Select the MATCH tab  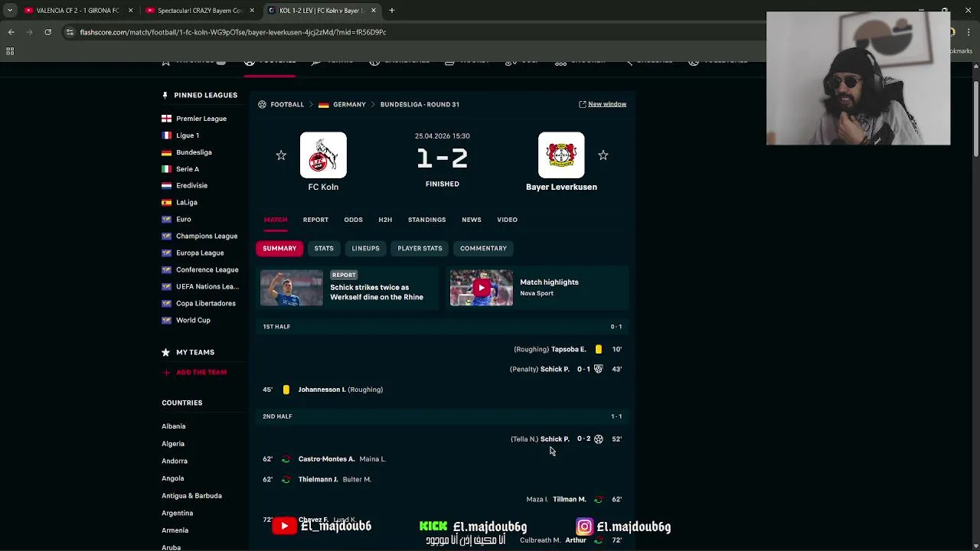pos(276,220)
